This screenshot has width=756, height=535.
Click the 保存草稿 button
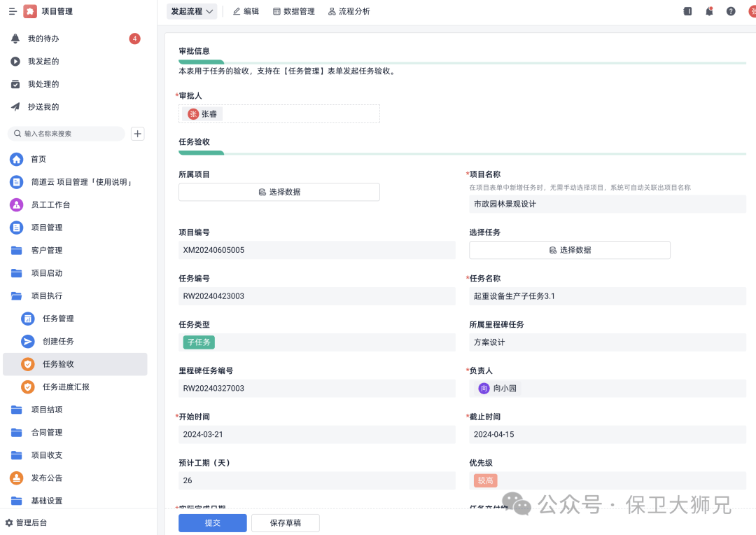coord(285,523)
